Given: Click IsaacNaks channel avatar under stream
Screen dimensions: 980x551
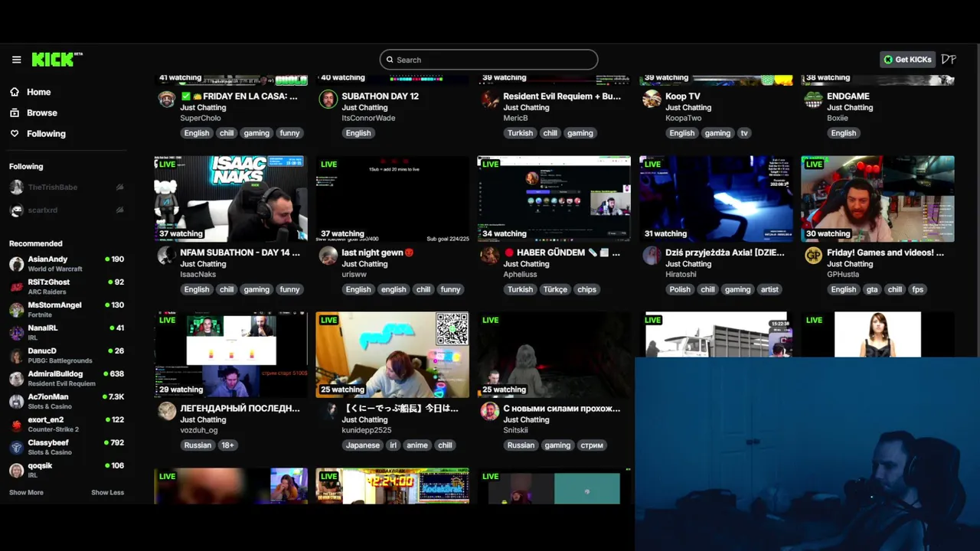Looking at the screenshot, I should (x=166, y=256).
